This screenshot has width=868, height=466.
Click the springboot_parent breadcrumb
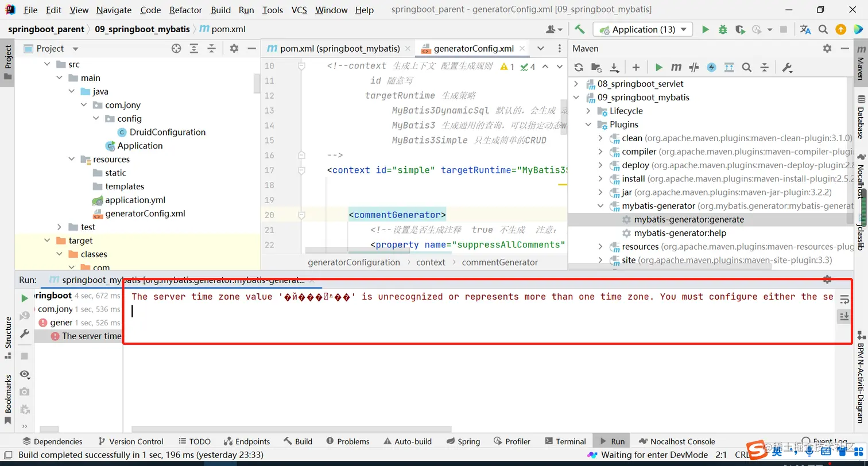46,29
